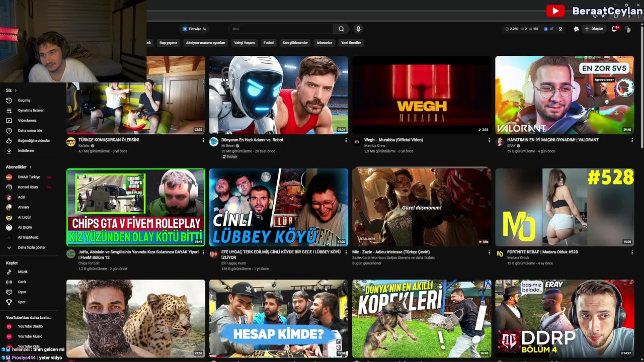The image size is (644, 362).
Task: Open the Efe Uygaç Kesit channel link
Action: click(233, 263)
